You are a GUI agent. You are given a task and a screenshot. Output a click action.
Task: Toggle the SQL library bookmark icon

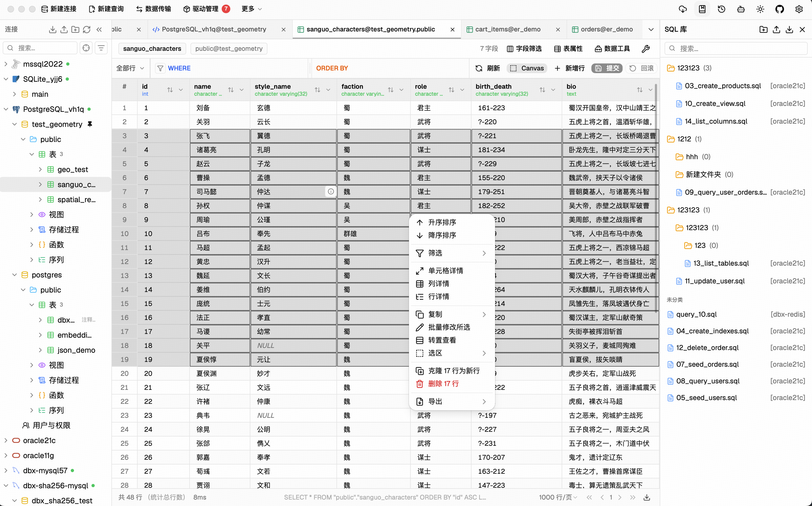point(702,9)
